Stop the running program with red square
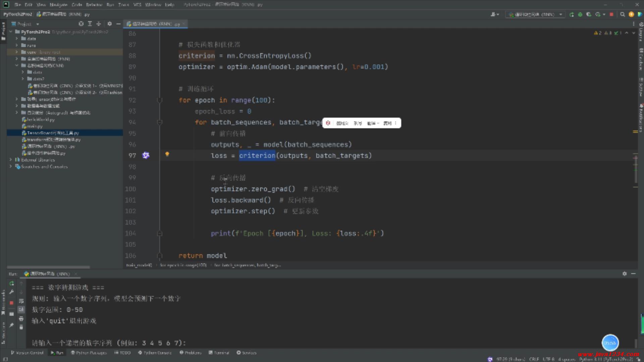Screen dimensions: 644x362 point(611,14)
